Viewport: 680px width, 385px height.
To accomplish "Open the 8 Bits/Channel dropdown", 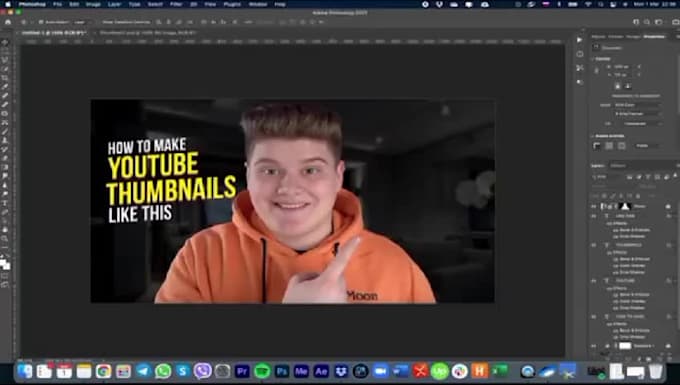I will pos(638,114).
